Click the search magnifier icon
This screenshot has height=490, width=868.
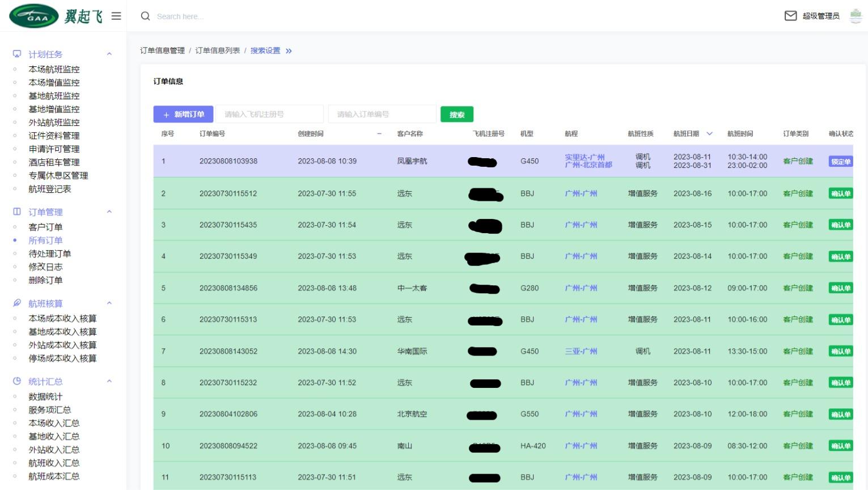pyautogui.click(x=146, y=16)
